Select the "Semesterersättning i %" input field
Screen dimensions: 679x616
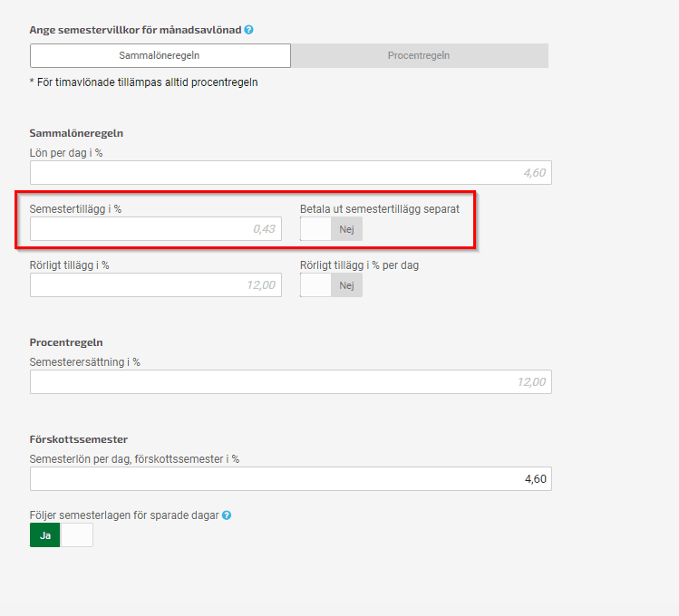point(290,382)
